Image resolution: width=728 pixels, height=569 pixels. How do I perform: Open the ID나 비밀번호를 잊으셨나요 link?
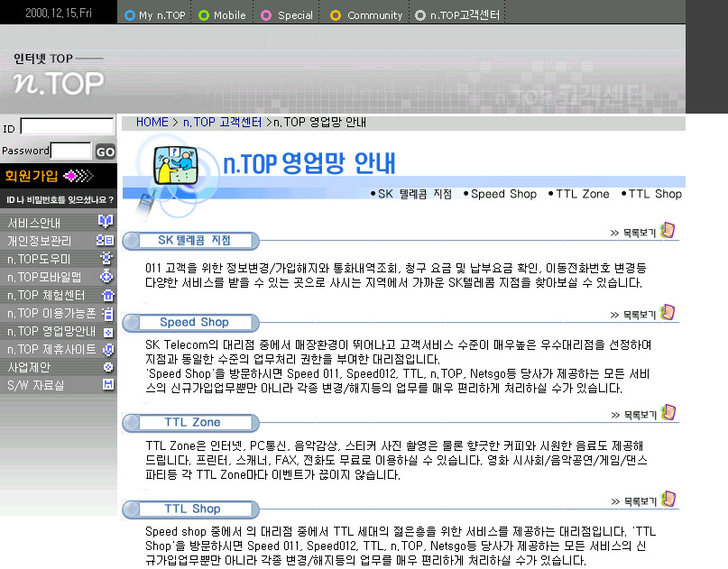(60, 200)
